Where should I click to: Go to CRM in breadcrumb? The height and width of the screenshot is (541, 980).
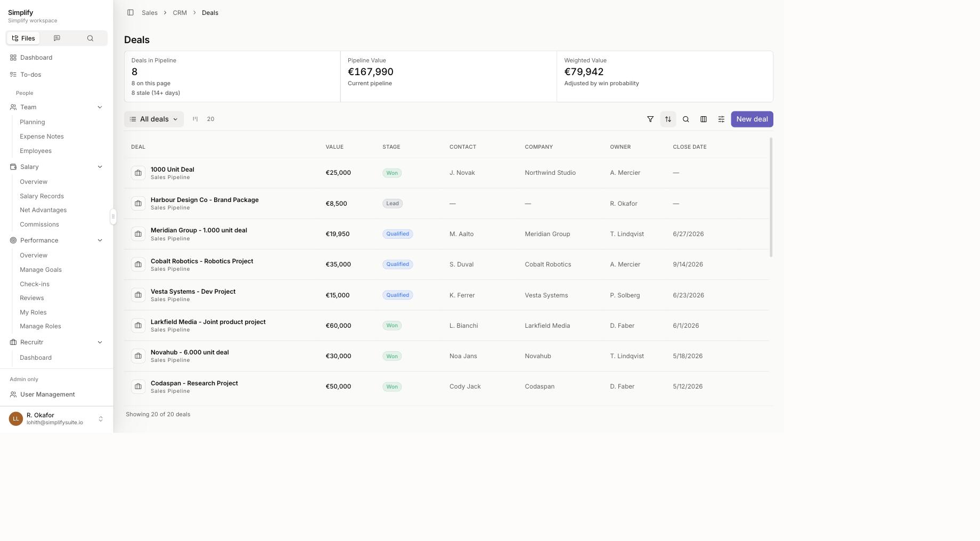(x=179, y=13)
